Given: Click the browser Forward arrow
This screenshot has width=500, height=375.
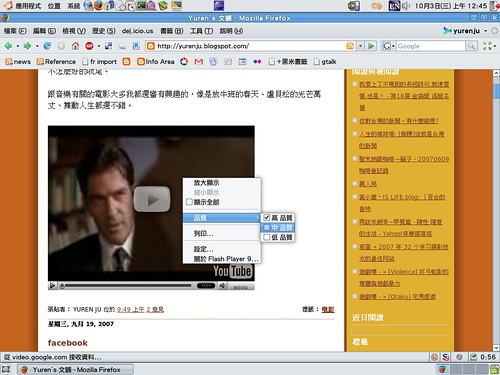Looking at the screenshot, I should pos(27,46).
